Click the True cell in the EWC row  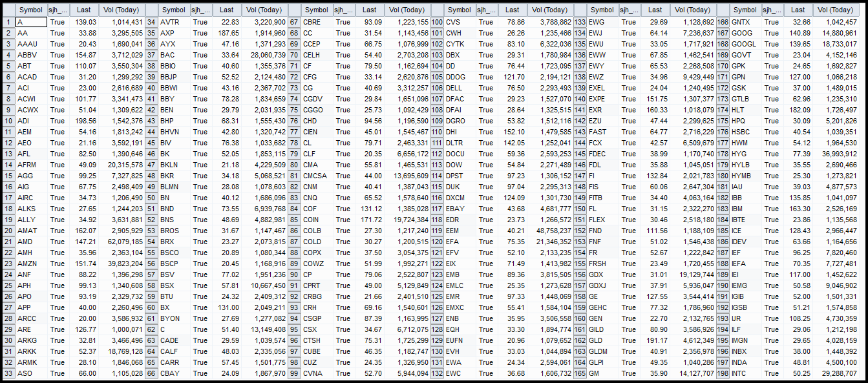(486, 373)
